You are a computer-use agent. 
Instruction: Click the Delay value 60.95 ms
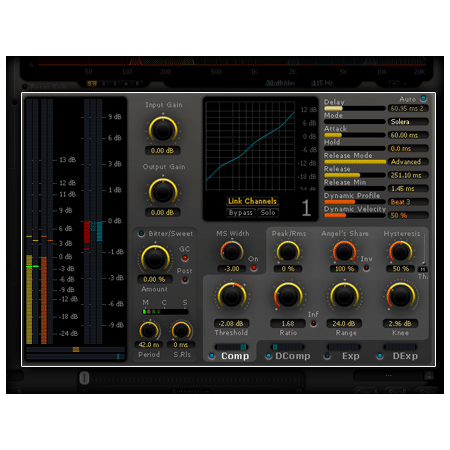point(408,108)
